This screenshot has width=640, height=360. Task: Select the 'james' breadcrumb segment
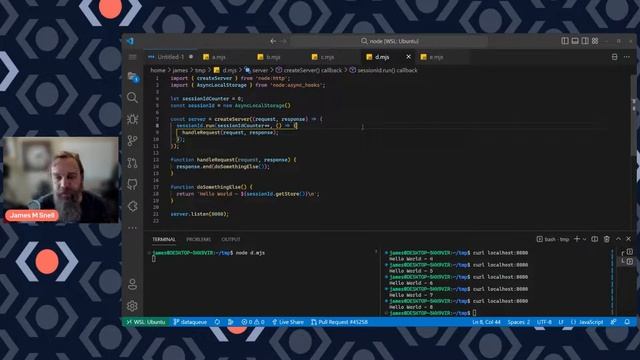180,70
